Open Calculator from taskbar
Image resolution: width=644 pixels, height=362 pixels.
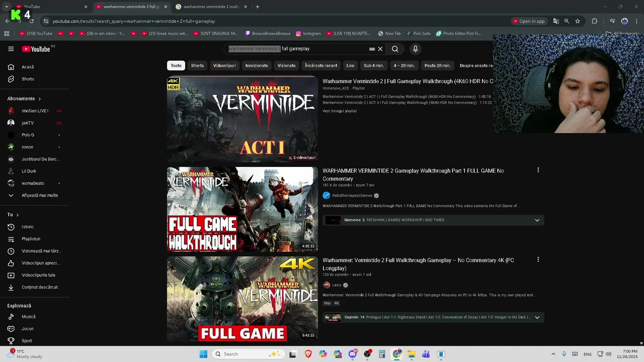coord(382,354)
